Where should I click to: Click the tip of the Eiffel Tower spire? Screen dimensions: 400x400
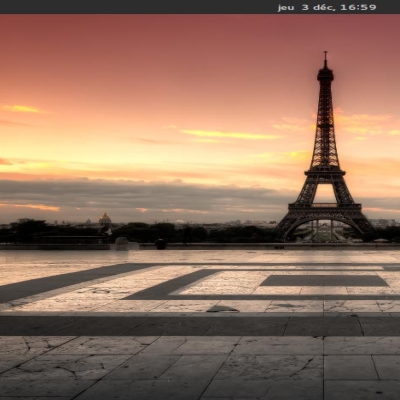pos(325,53)
